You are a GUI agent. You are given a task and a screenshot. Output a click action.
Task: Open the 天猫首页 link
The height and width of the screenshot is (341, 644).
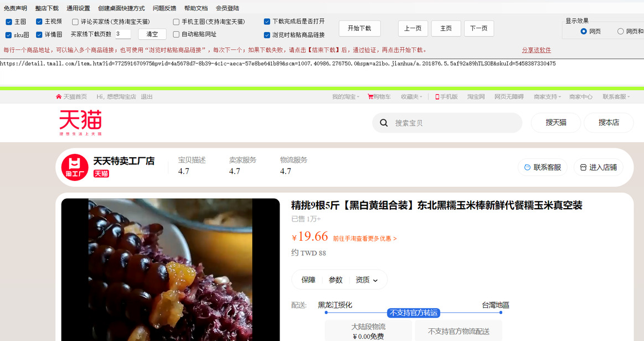[75, 97]
